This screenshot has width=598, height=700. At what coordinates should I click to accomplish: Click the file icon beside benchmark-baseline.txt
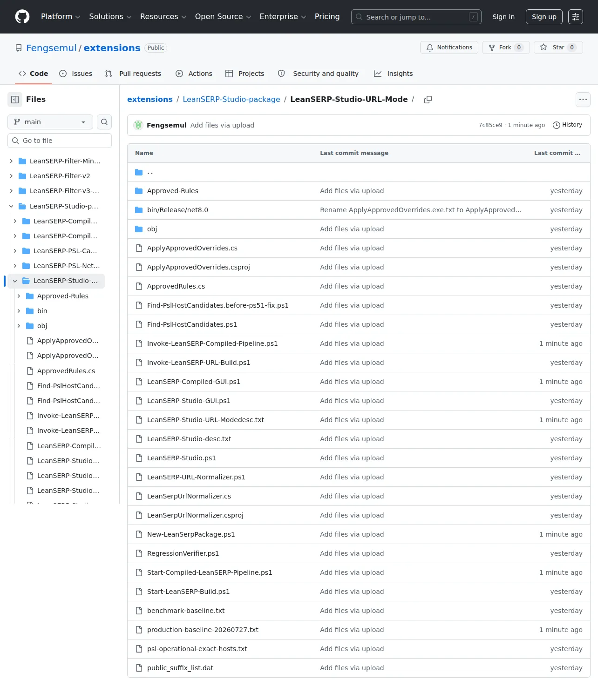(139, 611)
